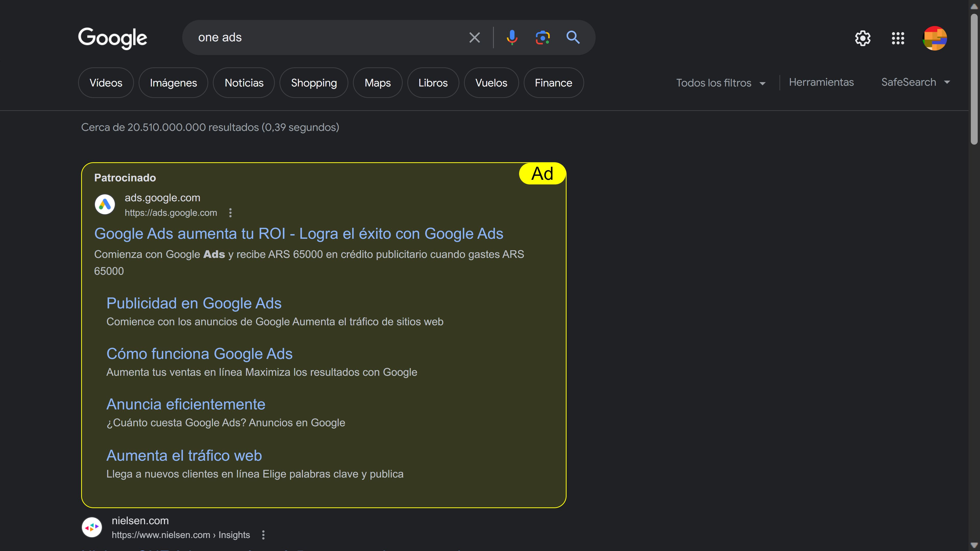Screen dimensions: 980x551
Task: Expand the SafeSearch dropdown
Action: pos(916,82)
